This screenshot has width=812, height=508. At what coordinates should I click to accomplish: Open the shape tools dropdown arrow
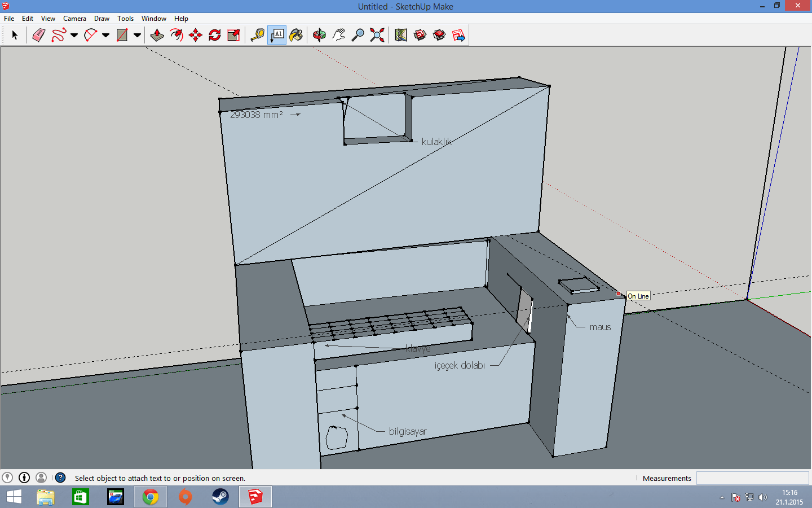pyautogui.click(x=137, y=35)
